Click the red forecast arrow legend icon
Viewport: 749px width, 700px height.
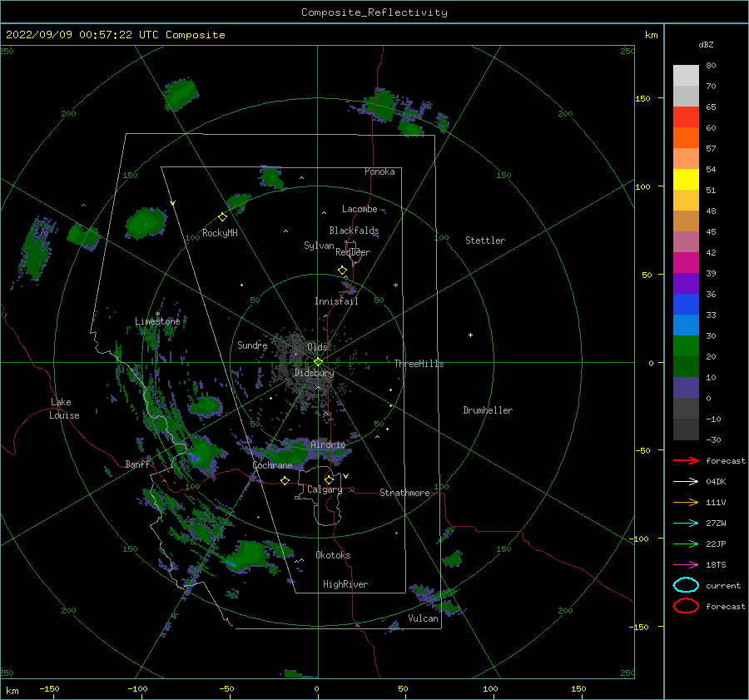pyautogui.click(x=686, y=460)
